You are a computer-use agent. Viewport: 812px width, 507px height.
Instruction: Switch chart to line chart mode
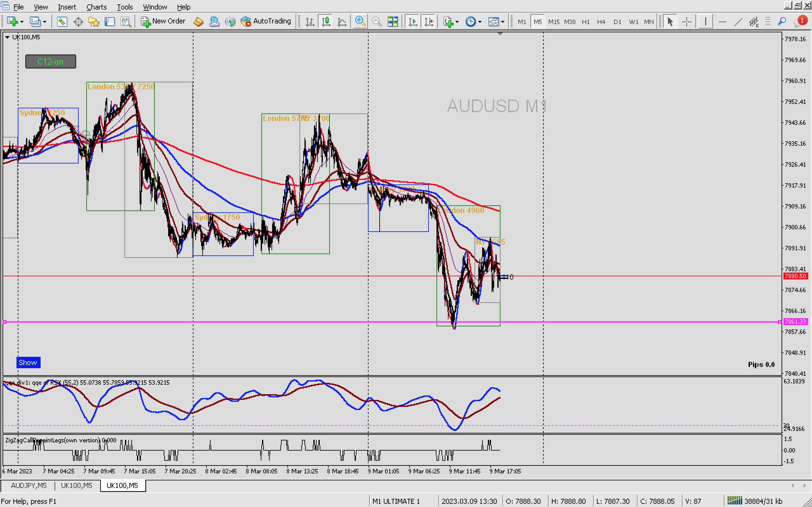click(x=342, y=22)
